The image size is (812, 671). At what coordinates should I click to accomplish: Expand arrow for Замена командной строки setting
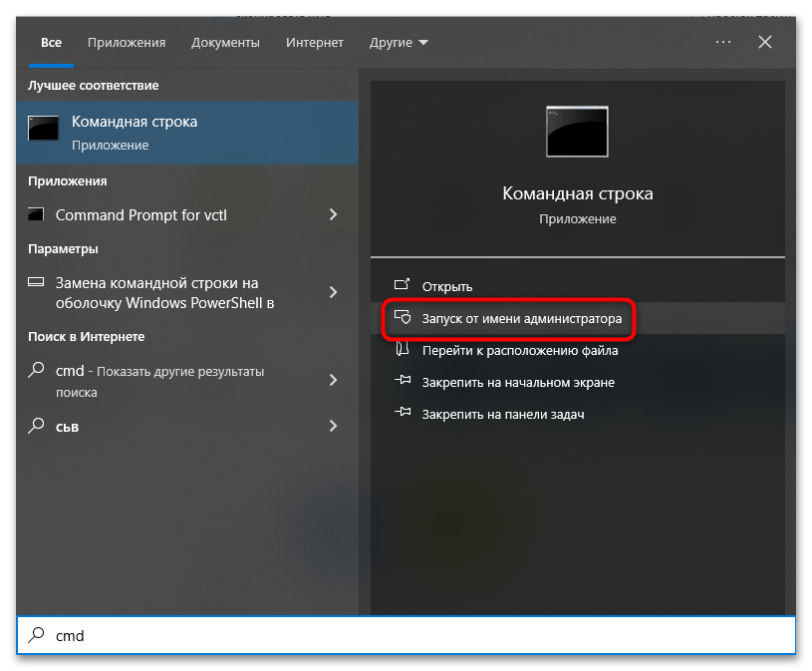333,292
